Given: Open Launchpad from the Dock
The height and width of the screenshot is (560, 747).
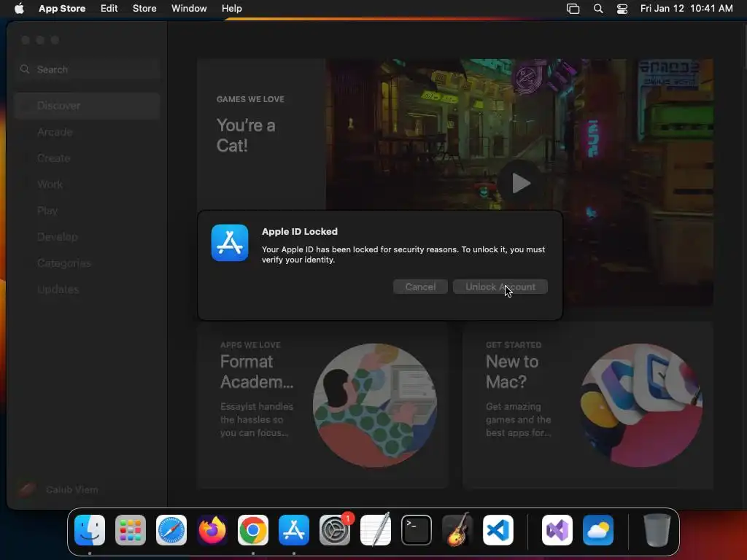Looking at the screenshot, I should point(131,530).
